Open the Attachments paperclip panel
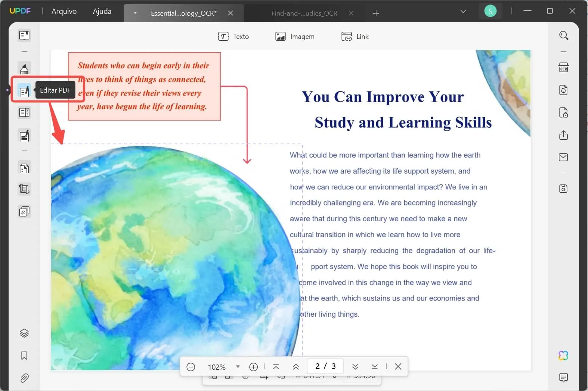The height and width of the screenshot is (391, 588). [24, 378]
